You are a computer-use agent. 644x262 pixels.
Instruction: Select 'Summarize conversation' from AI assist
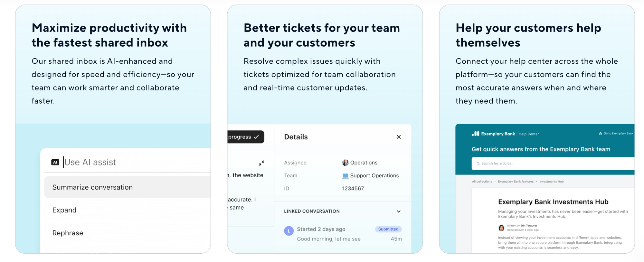pyautogui.click(x=92, y=187)
